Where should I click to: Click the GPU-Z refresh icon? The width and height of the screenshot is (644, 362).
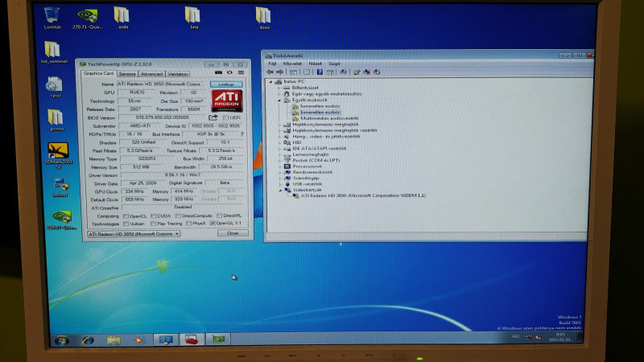(229, 72)
